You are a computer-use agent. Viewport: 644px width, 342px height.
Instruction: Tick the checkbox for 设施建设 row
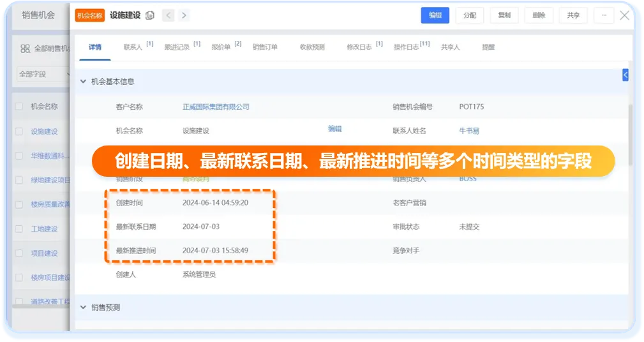tap(19, 131)
